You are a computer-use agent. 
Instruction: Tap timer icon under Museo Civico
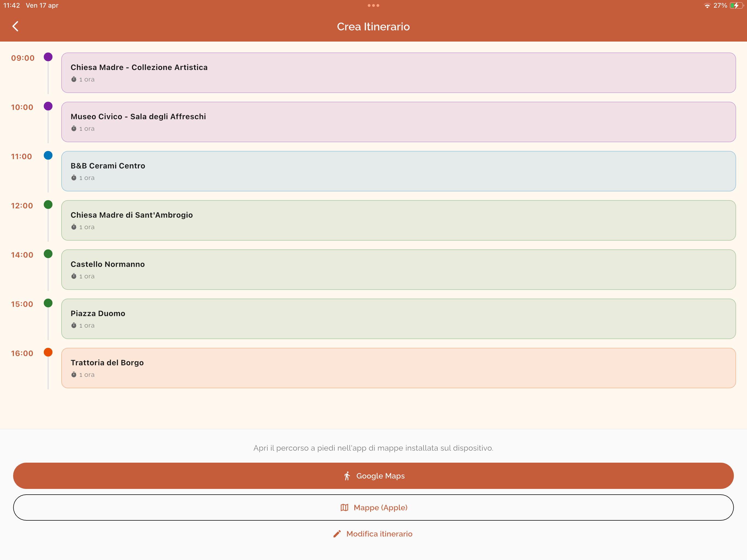pyautogui.click(x=74, y=129)
